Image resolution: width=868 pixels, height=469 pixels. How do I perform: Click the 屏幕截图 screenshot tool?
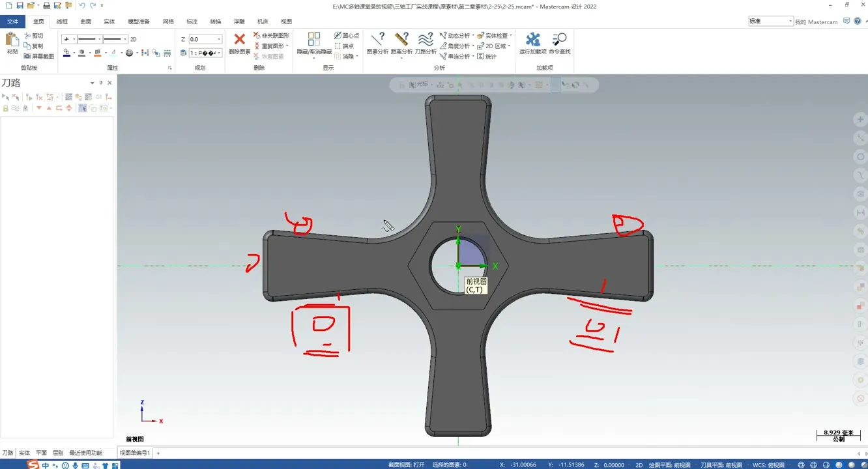pyautogui.click(x=39, y=57)
